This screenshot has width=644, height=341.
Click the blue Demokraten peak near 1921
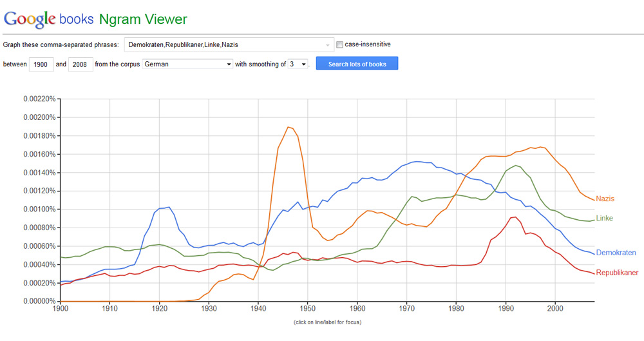tap(169, 207)
